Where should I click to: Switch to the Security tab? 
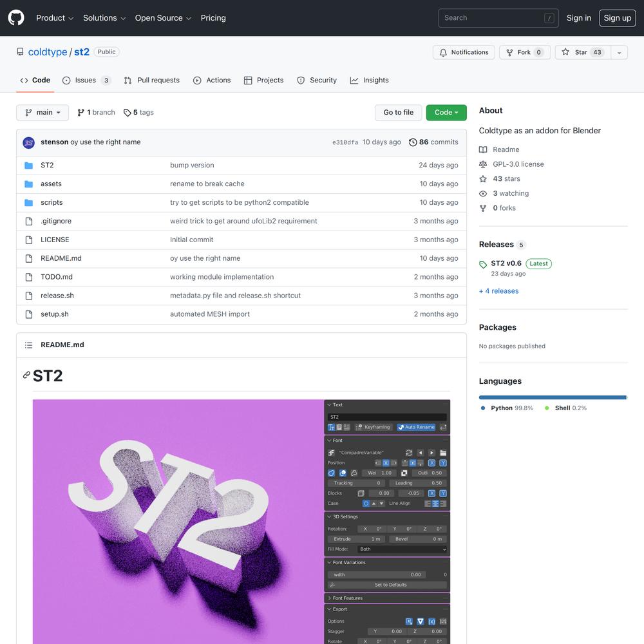click(x=317, y=80)
